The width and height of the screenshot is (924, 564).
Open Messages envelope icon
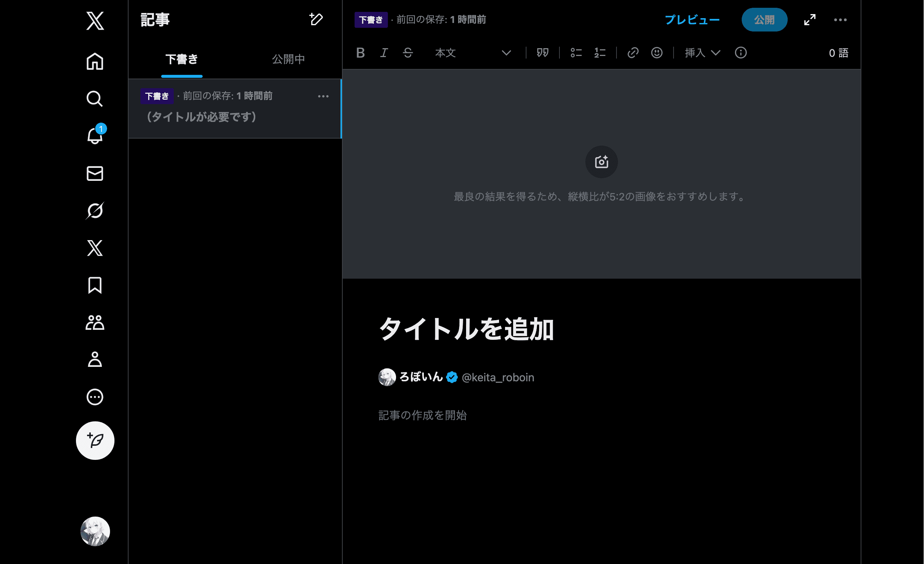coord(95,173)
